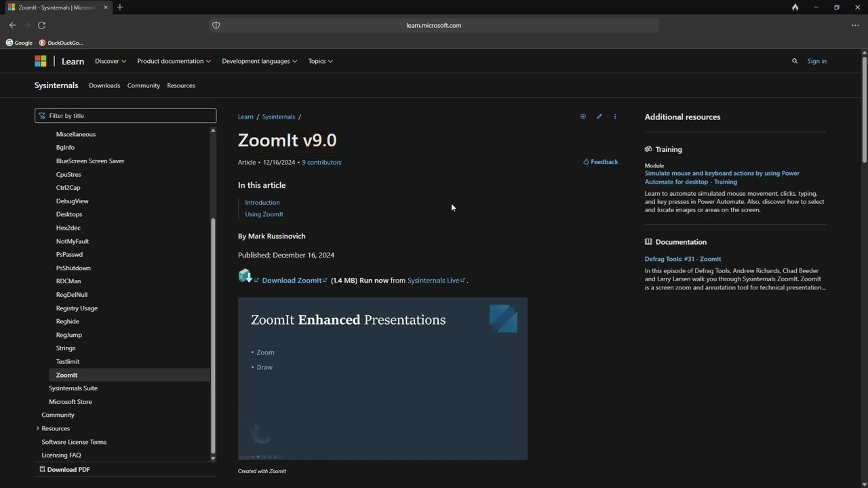Select Ctrl2Cap in sidebar
Viewport: 868px width, 488px height.
68,188
